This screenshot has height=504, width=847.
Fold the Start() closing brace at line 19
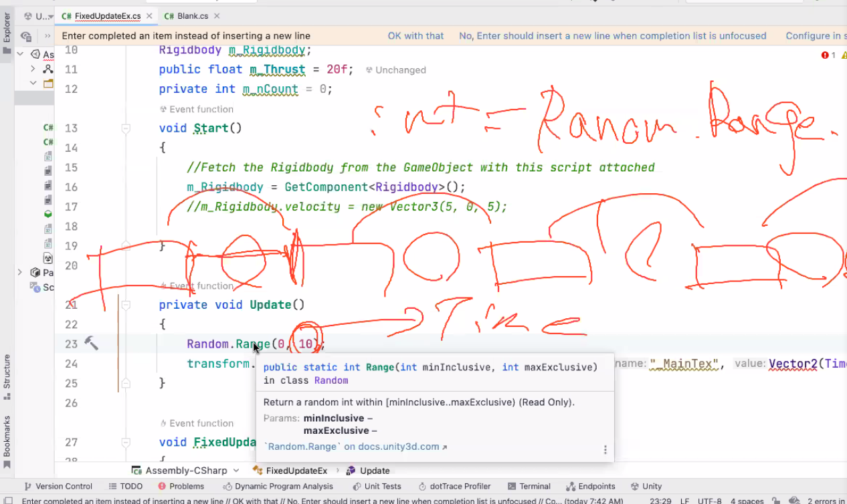click(x=125, y=246)
